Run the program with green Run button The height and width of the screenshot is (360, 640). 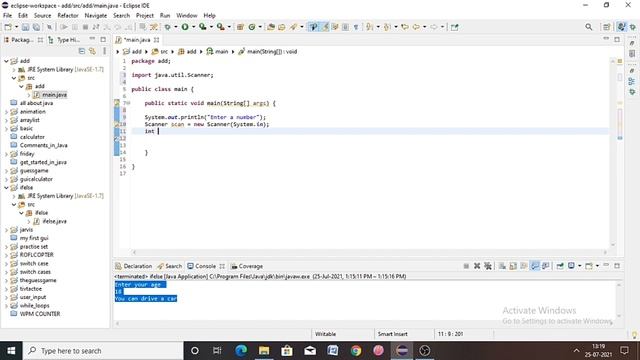coord(185,27)
